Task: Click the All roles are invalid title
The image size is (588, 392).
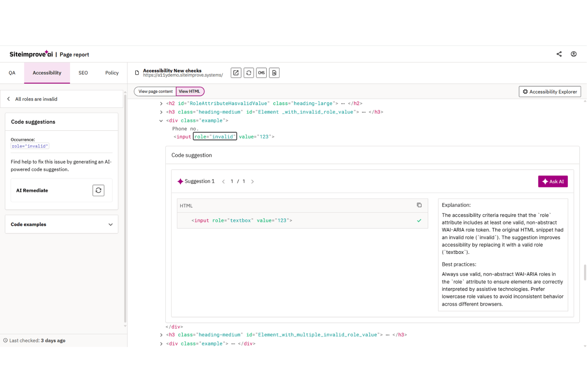Action: (x=36, y=99)
